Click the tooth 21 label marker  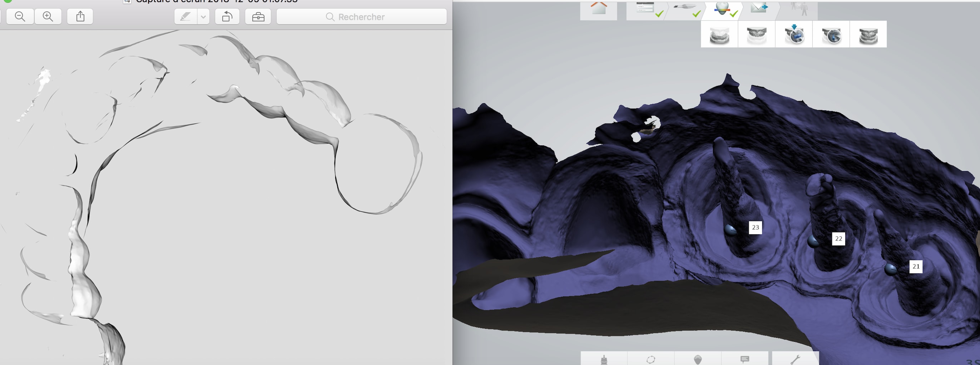[x=916, y=266]
